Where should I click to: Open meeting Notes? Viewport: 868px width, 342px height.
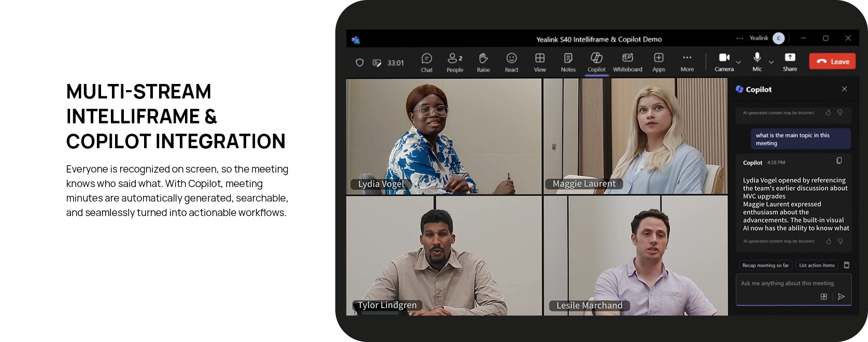click(x=568, y=62)
